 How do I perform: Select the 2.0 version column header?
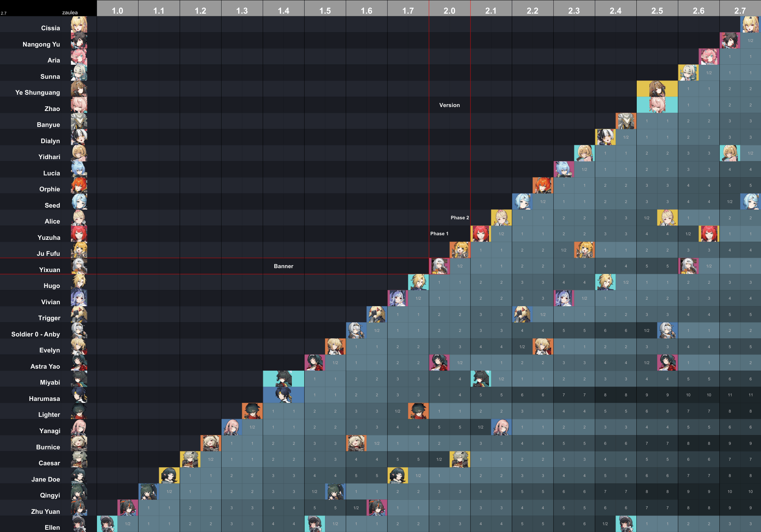coord(449,11)
